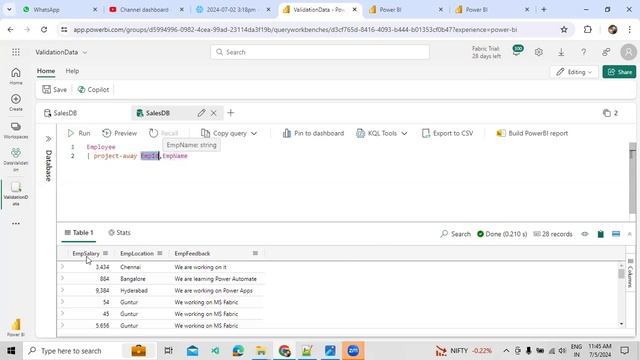Image resolution: width=640 pixels, height=360 pixels.
Task: Open the app launcher grid icon
Action: click(16, 52)
